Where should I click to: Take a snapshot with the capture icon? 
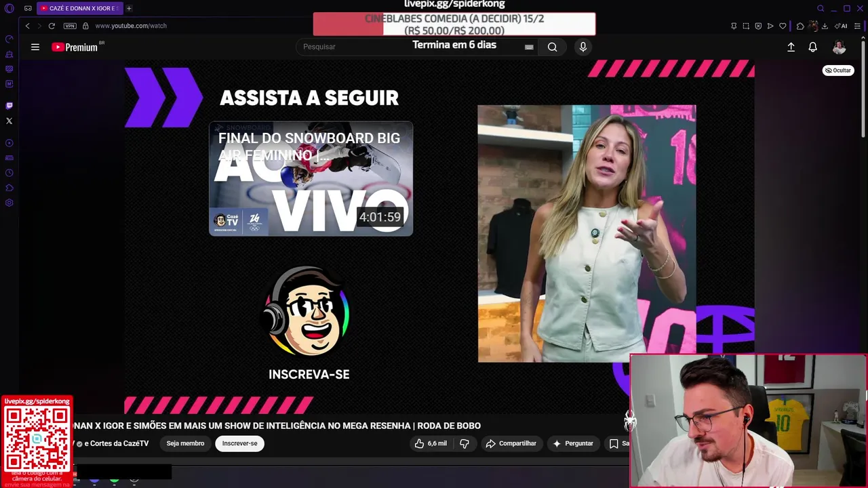click(x=746, y=26)
